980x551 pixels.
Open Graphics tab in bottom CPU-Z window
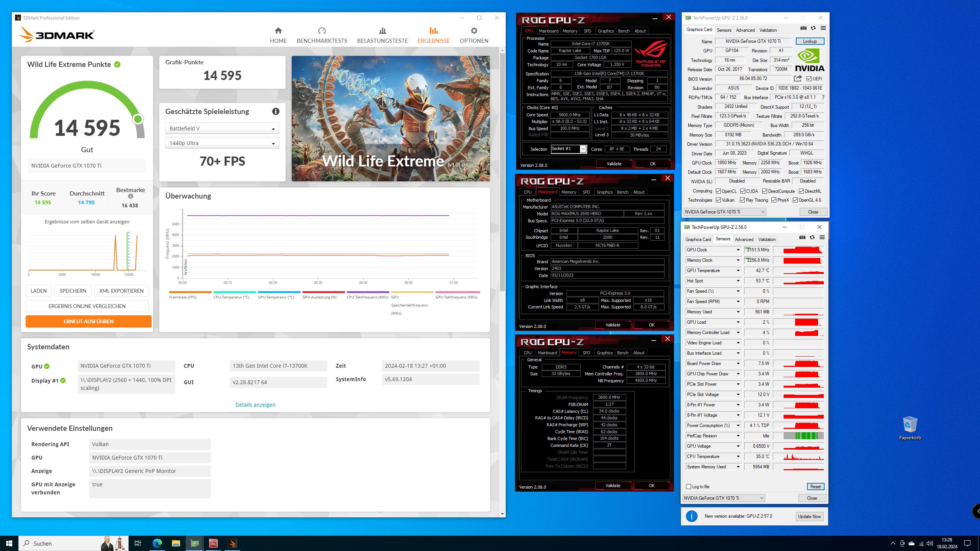(604, 353)
